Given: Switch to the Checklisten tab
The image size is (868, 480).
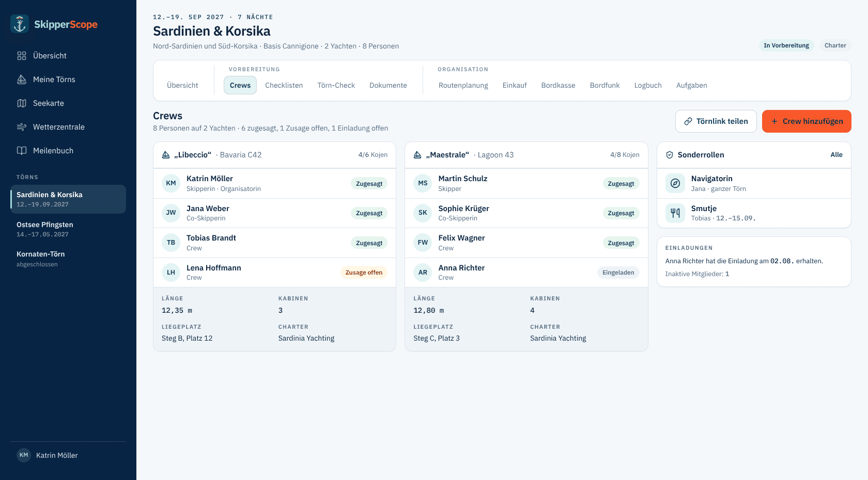Looking at the screenshot, I should 284,85.
